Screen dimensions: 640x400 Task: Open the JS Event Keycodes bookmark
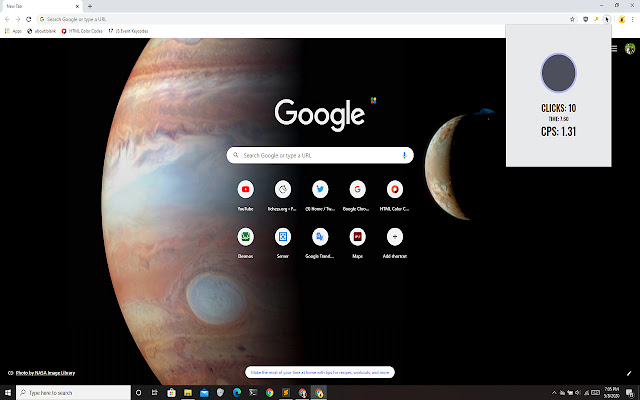tap(128, 31)
